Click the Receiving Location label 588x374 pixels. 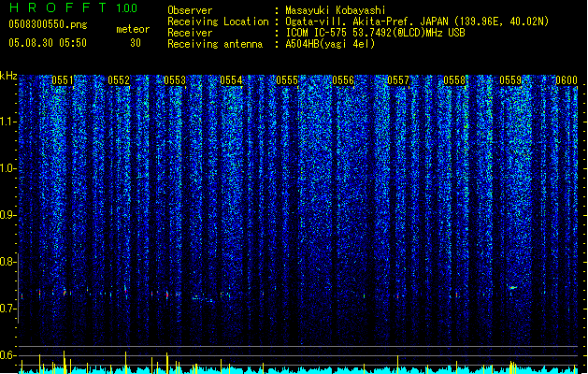tap(218, 22)
